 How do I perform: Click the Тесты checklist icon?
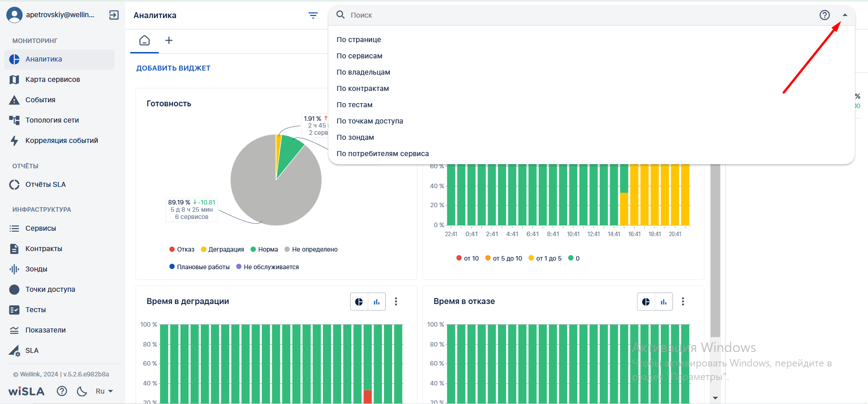click(x=14, y=310)
